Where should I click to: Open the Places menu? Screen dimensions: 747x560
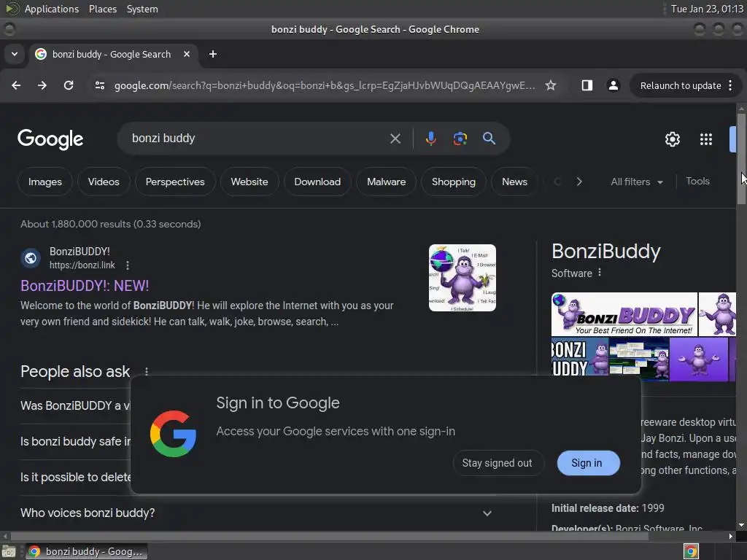[102, 9]
